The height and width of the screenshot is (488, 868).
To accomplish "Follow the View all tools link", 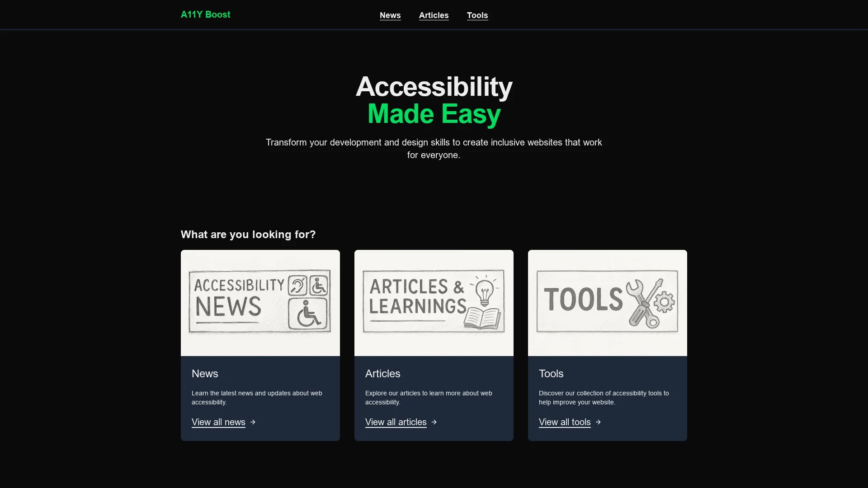I will (x=565, y=422).
